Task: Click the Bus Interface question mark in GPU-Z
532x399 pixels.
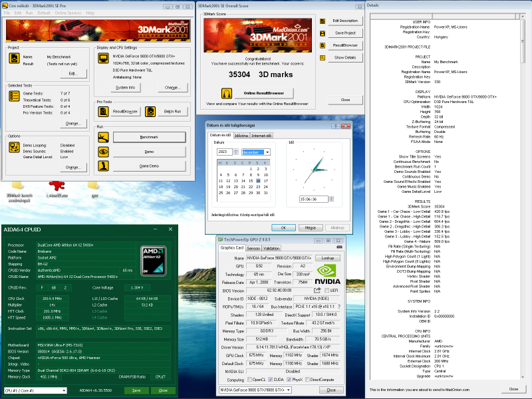Action: (339, 307)
